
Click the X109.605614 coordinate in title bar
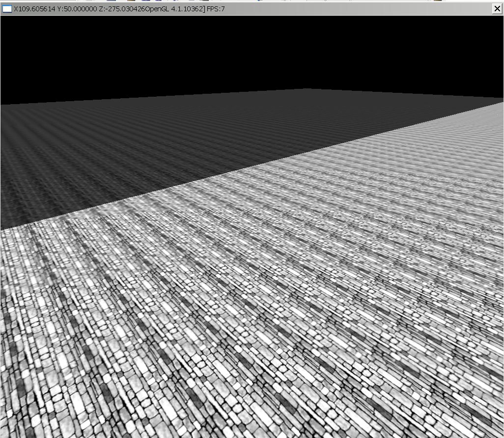point(35,9)
